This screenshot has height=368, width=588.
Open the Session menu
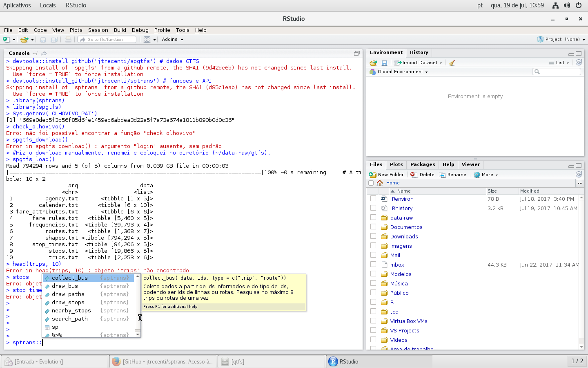pyautogui.click(x=98, y=30)
